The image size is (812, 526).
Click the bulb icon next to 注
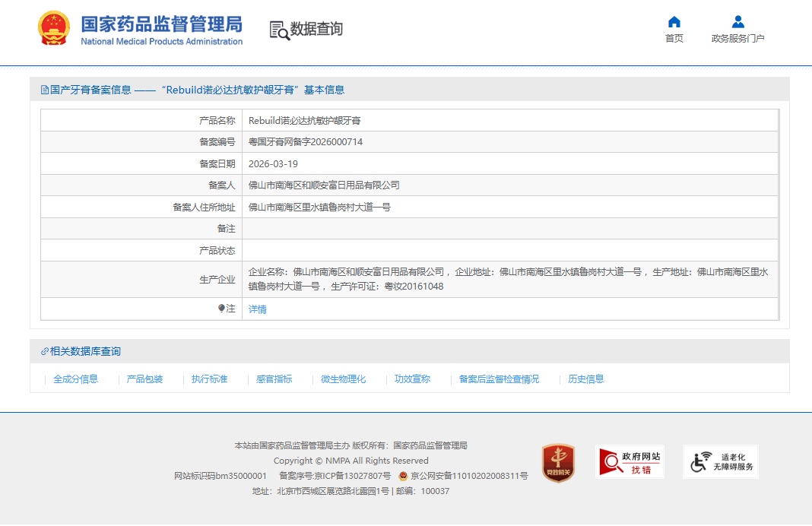(222, 309)
